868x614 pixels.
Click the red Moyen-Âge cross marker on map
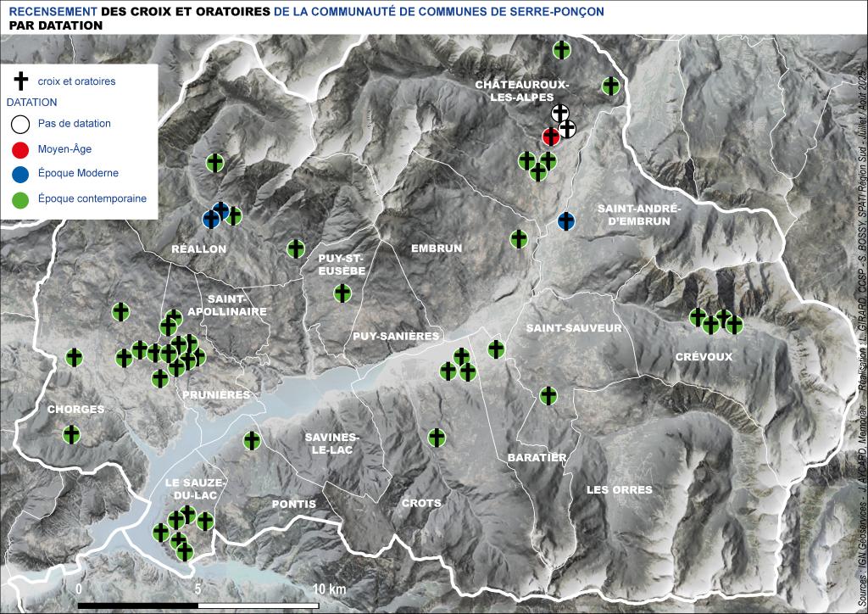[551, 136]
